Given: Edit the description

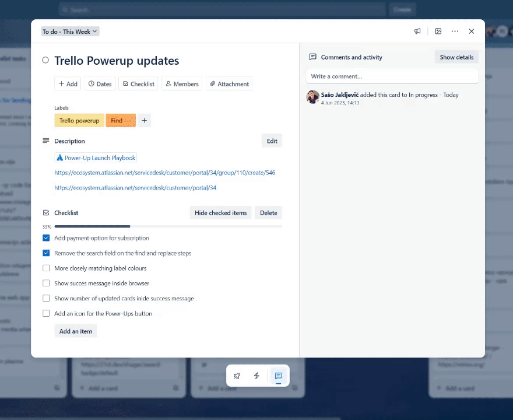Looking at the screenshot, I should coord(272,141).
